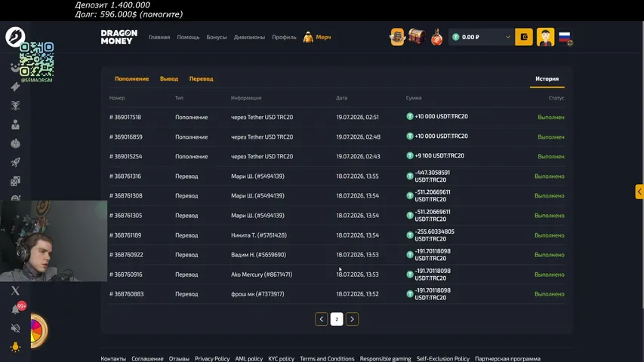Viewport: 644px width, 362px height.
Task: Click recipient Ako Mercury (#8671471)
Action: click(x=262, y=275)
